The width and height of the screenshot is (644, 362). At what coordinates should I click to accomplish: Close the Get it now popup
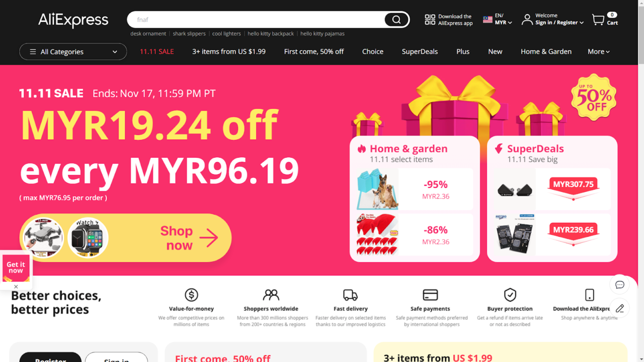[16, 287]
